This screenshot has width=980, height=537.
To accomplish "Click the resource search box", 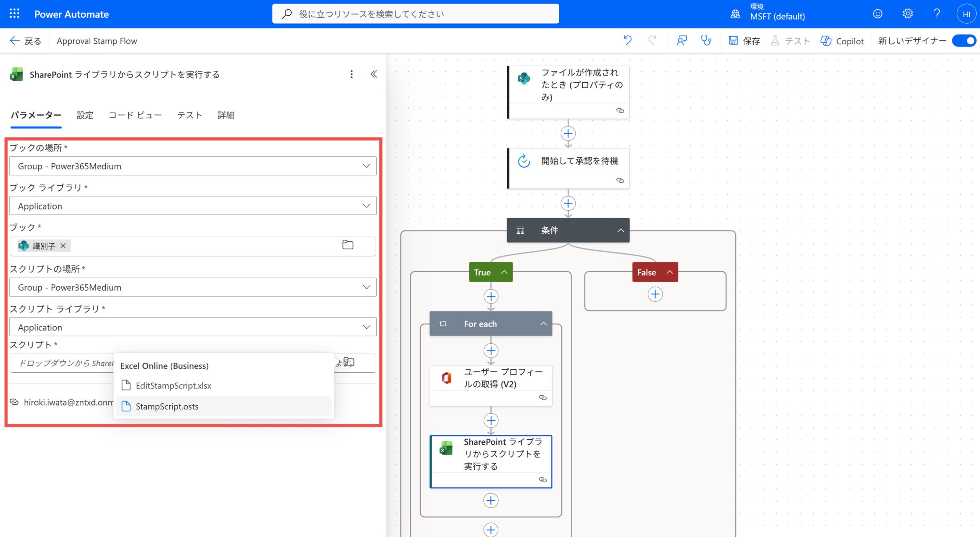I will (x=415, y=14).
